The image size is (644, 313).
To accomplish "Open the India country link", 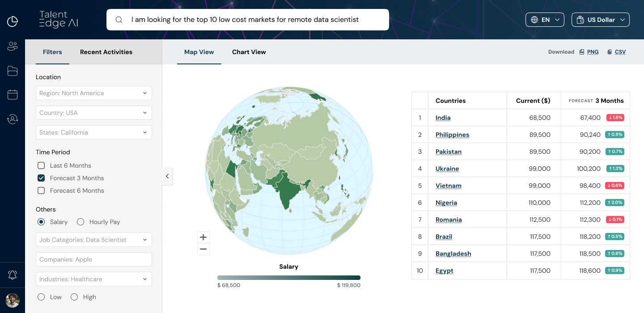I will pos(443,118).
